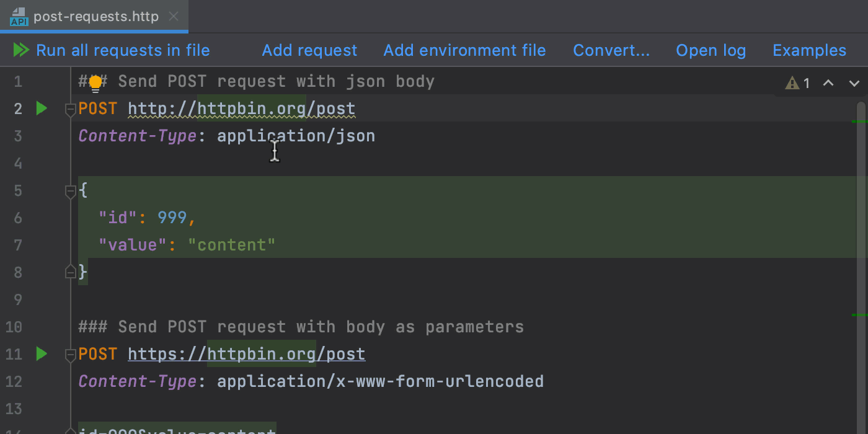
Task: Click the Content-Type header on line 3
Action: coord(138,136)
